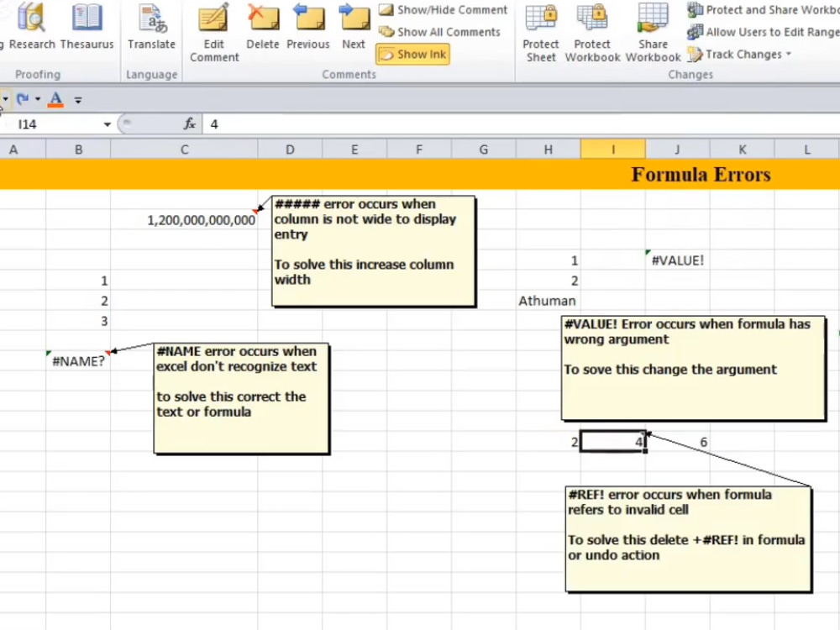Click Allow Users to Edit Ranges
Screen dimensions: 840x630
[x=763, y=32]
